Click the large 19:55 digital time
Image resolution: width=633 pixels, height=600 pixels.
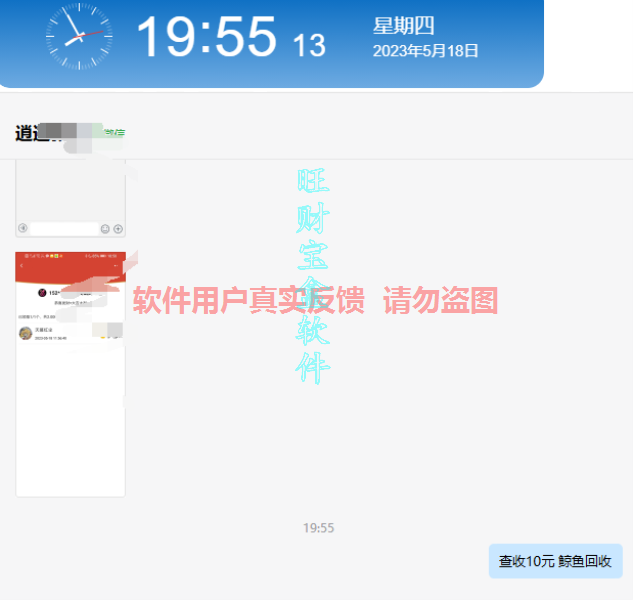(x=205, y=38)
